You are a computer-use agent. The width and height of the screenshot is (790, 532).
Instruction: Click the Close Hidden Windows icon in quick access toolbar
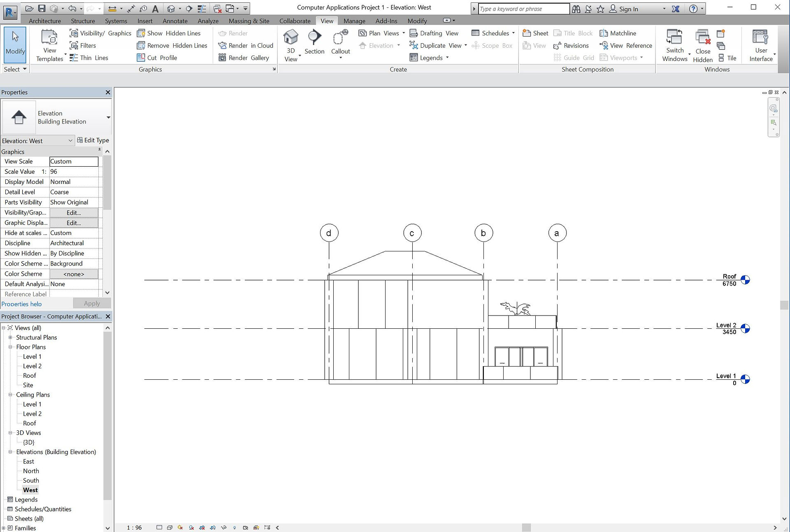click(x=218, y=9)
